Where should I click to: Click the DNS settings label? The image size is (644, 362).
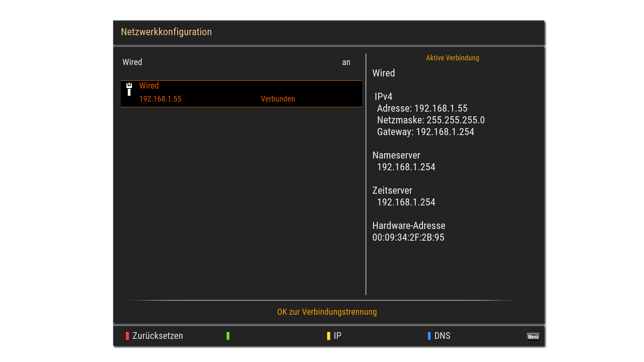click(x=442, y=336)
